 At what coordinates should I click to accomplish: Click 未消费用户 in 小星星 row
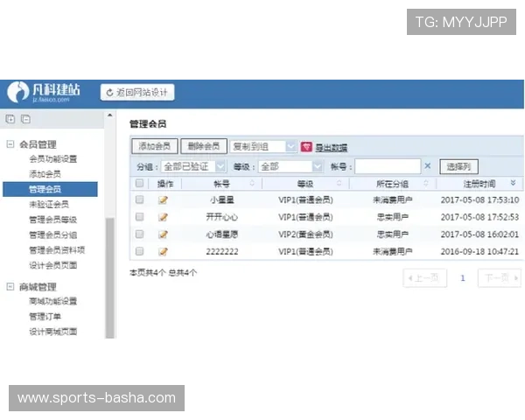point(392,200)
